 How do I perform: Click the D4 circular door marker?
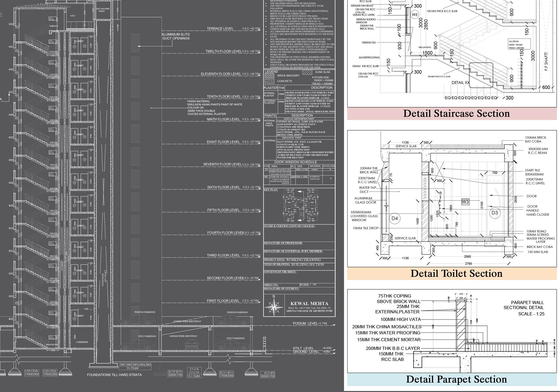pyautogui.click(x=395, y=218)
